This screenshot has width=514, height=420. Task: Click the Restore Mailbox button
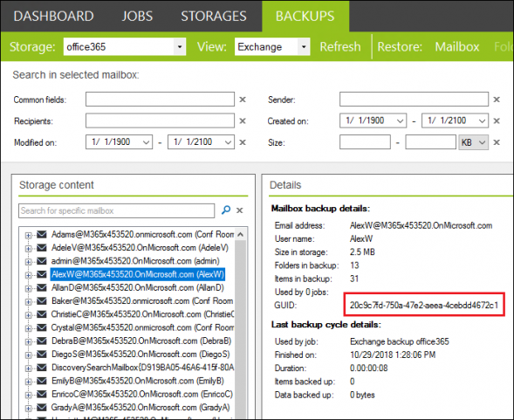click(x=457, y=46)
